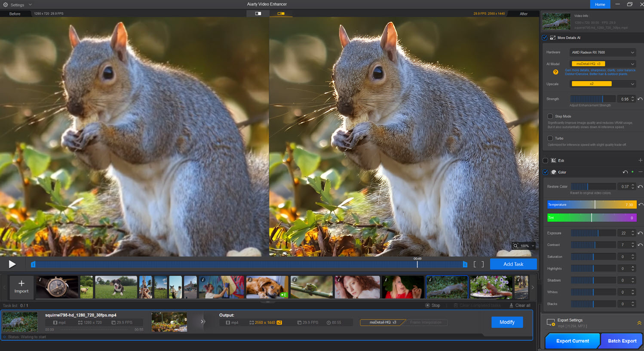
Task: Click the Color palette icon
Action: coord(554,172)
